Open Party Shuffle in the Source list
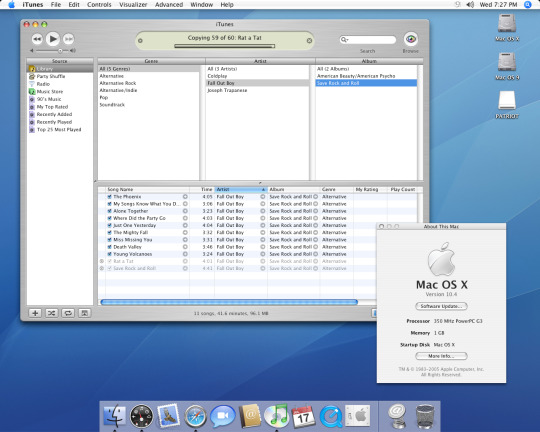This screenshot has width=540, height=432. point(60,76)
